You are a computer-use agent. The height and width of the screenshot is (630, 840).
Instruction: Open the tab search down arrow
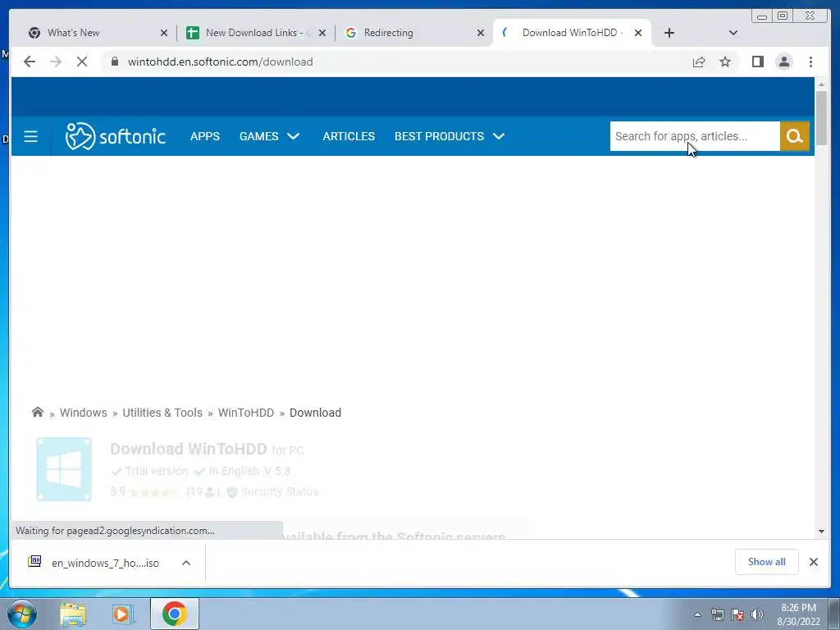click(733, 33)
